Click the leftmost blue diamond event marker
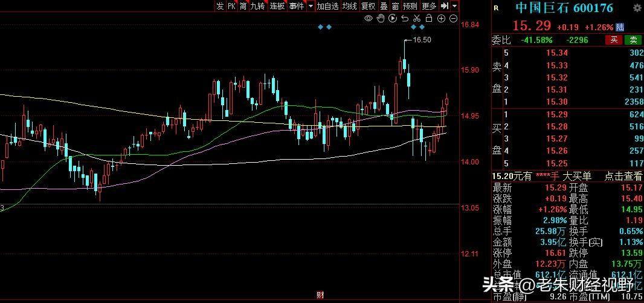644x303 pixels. click(x=320, y=27)
